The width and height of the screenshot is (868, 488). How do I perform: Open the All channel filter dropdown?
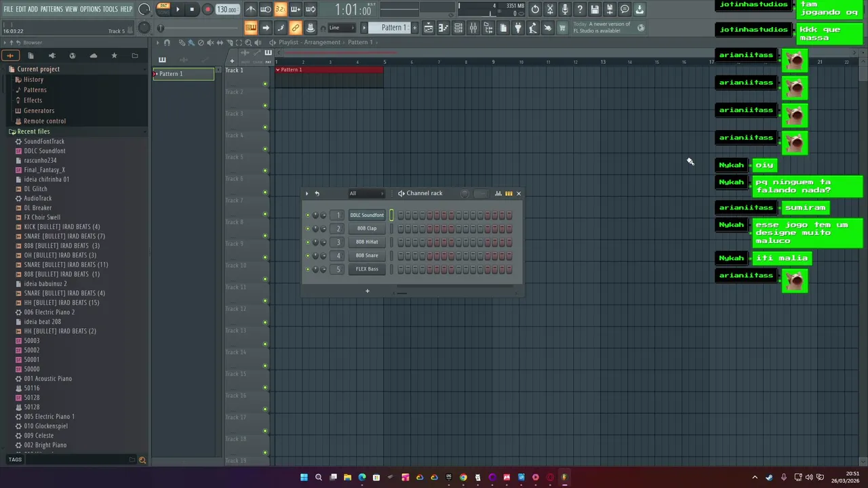click(x=366, y=193)
